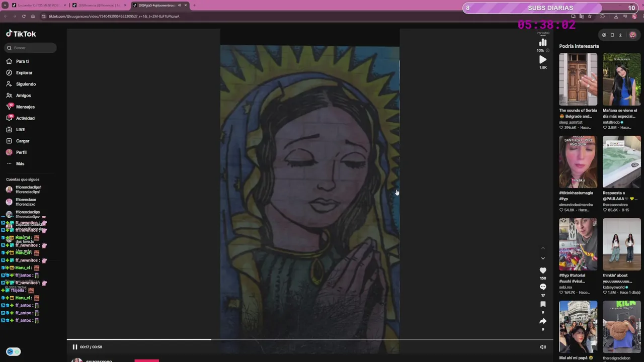This screenshot has width=644, height=362.
Task: Open a new browser tab with plus button
Action: [194, 5]
